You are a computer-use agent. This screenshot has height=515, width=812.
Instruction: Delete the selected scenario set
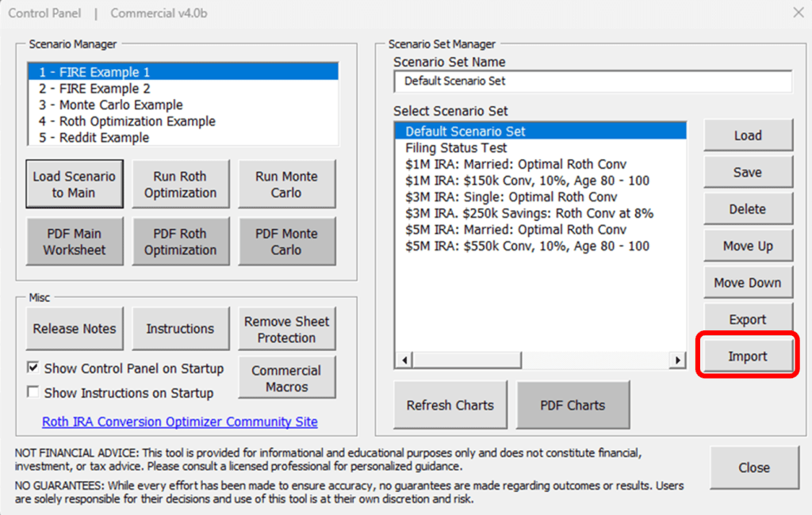click(x=747, y=209)
